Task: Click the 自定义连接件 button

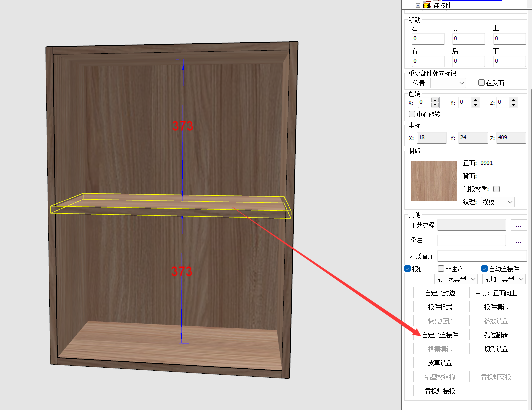Action: 440,335
